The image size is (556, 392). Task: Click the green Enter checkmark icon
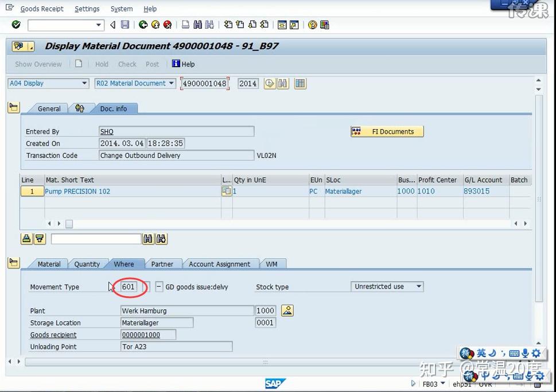tap(15, 25)
